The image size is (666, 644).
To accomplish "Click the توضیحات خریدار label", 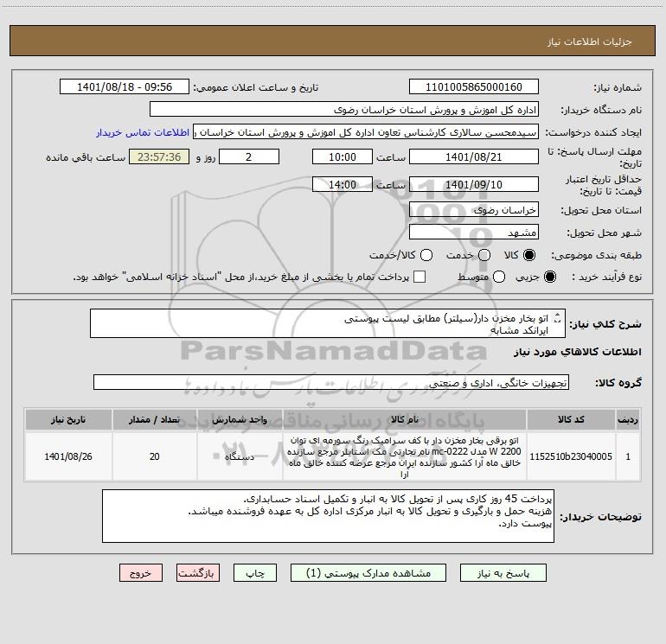I will pyautogui.click(x=600, y=517).
